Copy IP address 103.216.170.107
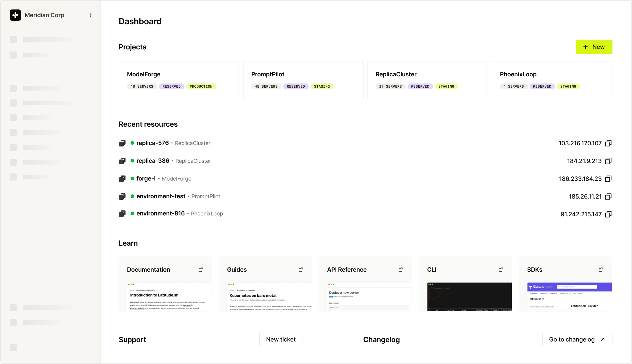Viewport: 632px width, 364px height. (608, 143)
